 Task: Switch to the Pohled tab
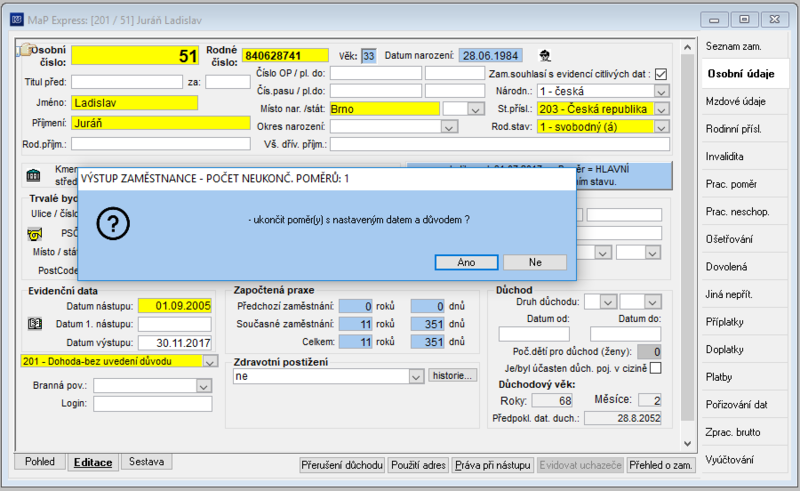tap(40, 461)
